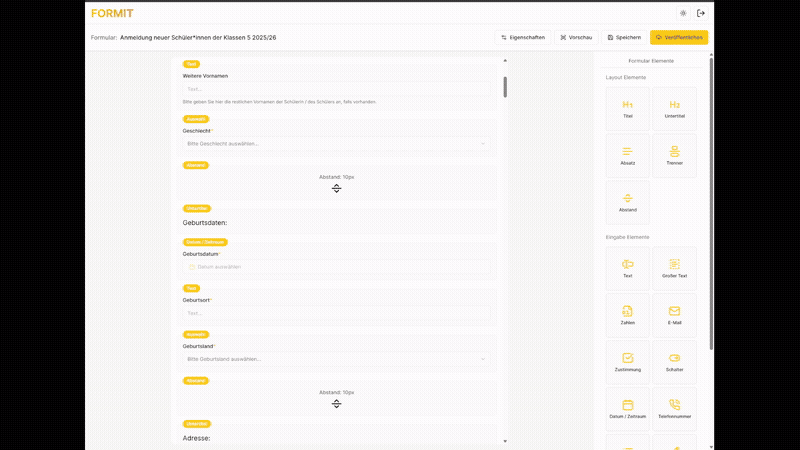
Task: Insert an Absatz paragraph element
Action: [627, 155]
